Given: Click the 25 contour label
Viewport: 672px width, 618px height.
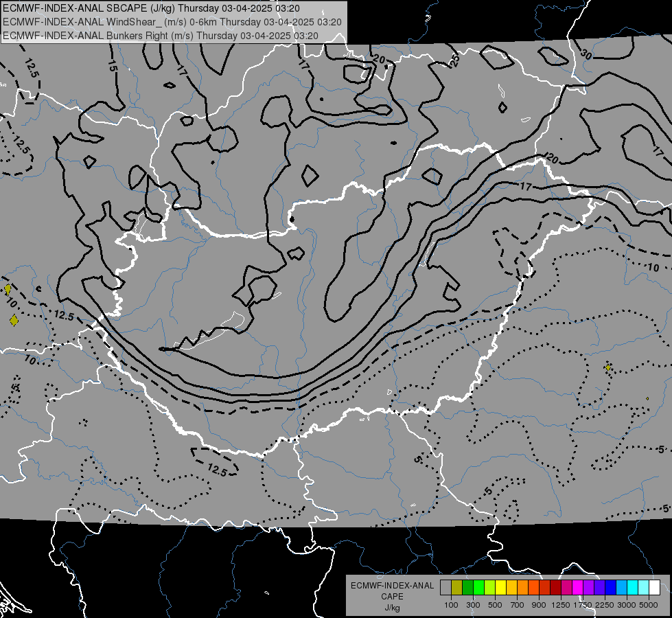Looking at the screenshot, I should click(x=454, y=59).
